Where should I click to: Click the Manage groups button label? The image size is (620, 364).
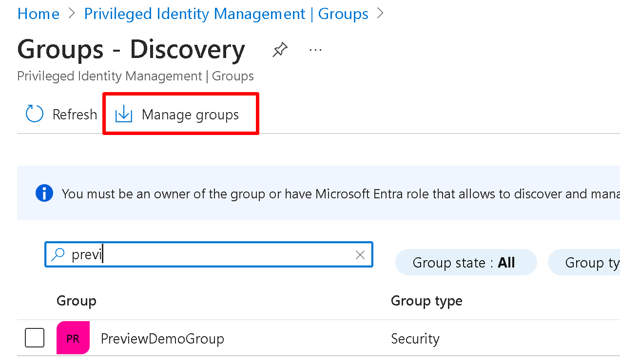pyautogui.click(x=190, y=115)
